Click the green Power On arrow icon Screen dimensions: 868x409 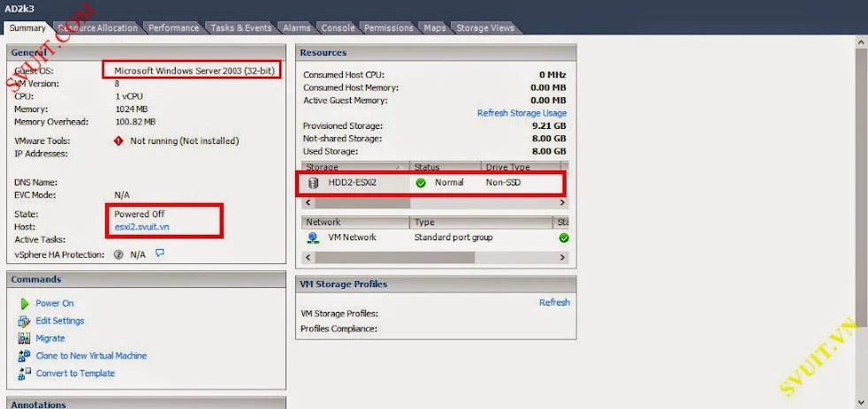pyautogui.click(x=25, y=303)
